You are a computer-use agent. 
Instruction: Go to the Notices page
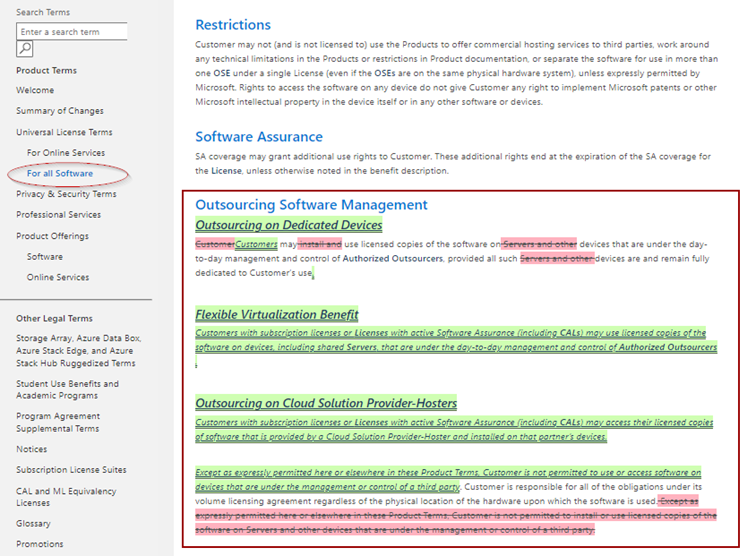32,449
